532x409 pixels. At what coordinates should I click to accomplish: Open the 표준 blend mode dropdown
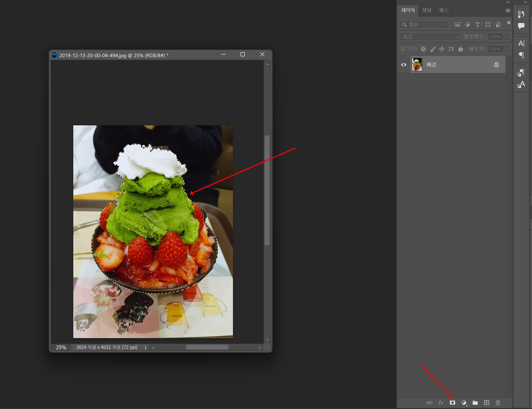429,37
